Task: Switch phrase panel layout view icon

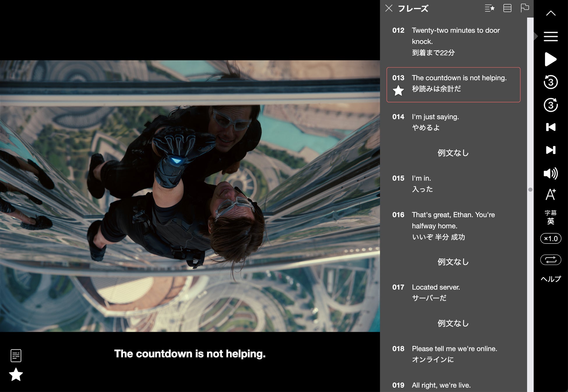Action: tap(507, 8)
